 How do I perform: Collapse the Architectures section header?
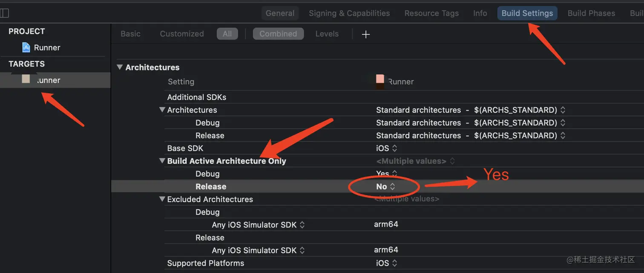click(120, 67)
